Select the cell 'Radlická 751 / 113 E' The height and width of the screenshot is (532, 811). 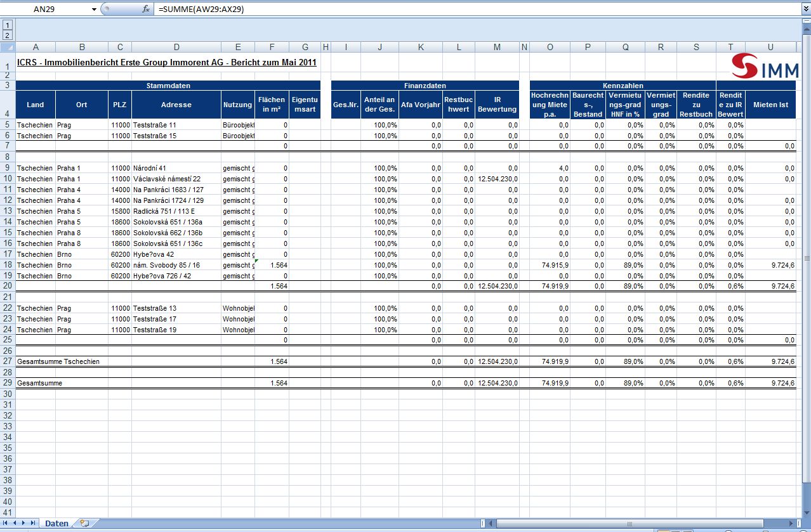[x=176, y=211]
